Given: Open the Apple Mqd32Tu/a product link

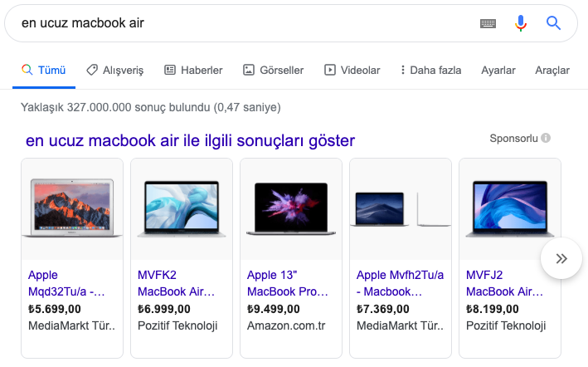Looking at the screenshot, I should coord(66,283).
